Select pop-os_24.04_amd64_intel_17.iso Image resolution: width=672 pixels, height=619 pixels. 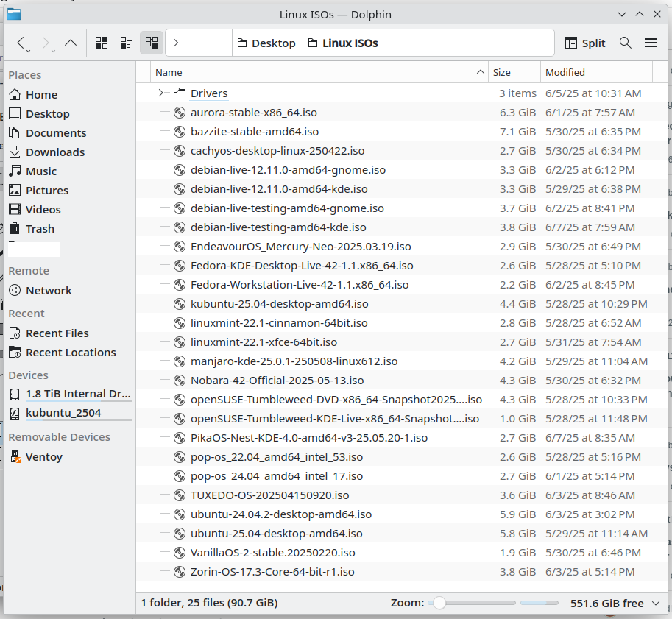pyautogui.click(x=277, y=476)
